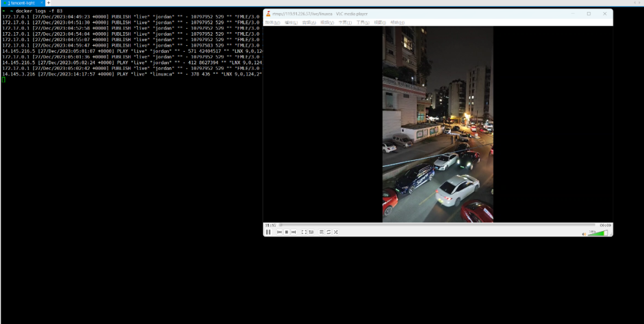
Task: Pause the VLC video playback
Action: coord(268,232)
